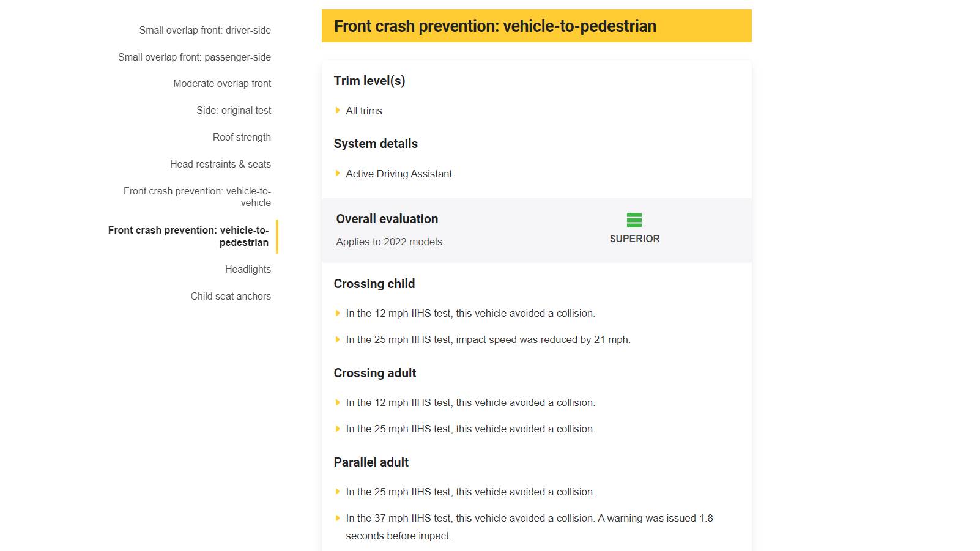Click the yellow arrow beside All trims
Screen dimensions: 980x551
click(337, 111)
